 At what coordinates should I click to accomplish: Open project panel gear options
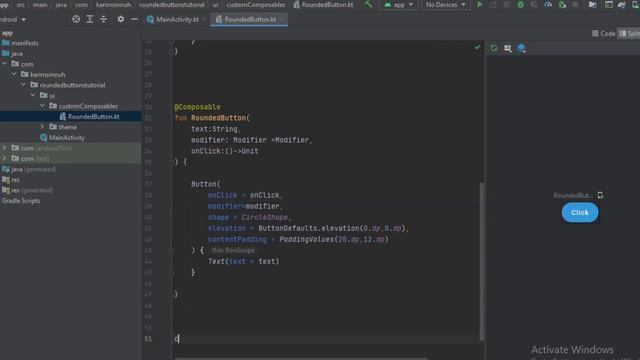point(120,19)
